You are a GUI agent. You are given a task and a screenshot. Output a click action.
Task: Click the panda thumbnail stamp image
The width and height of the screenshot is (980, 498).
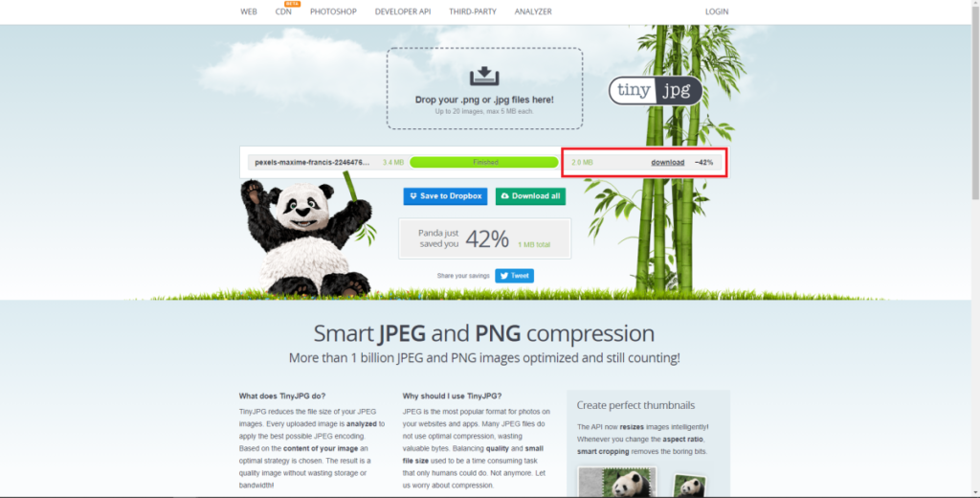[617, 483]
